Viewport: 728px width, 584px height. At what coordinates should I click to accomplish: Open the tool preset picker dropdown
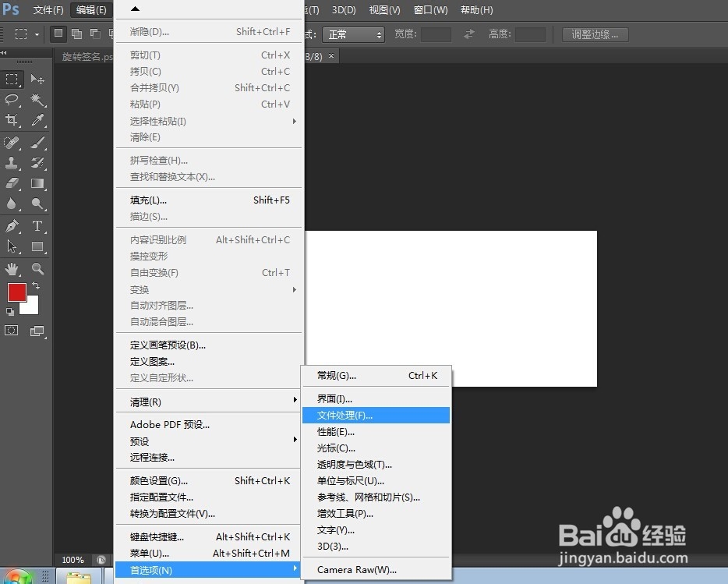click(x=37, y=34)
